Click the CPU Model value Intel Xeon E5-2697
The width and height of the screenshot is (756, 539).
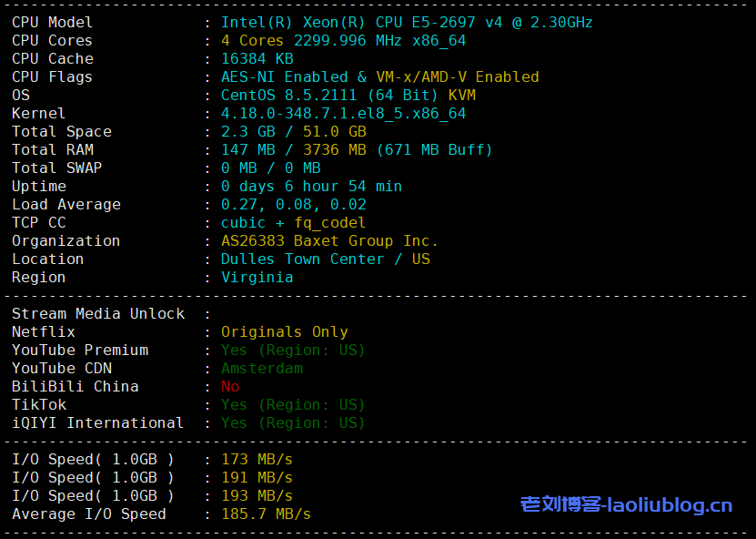407,22
